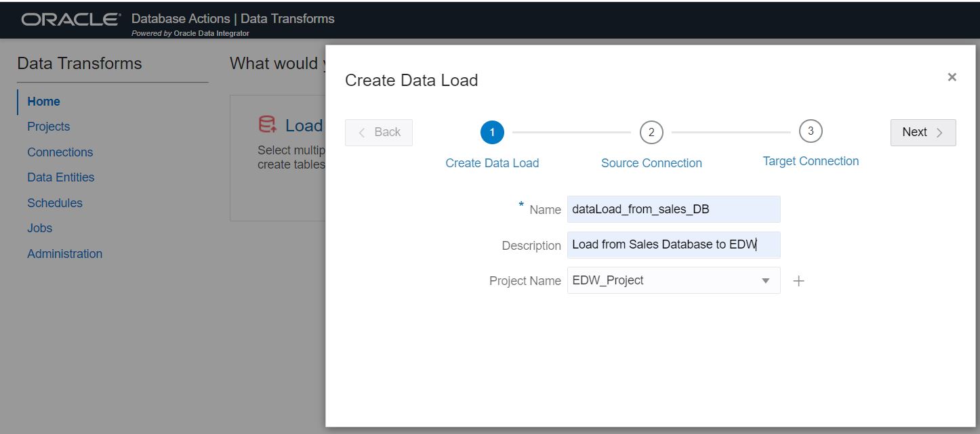Click the Source Connection step label

(x=651, y=163)
